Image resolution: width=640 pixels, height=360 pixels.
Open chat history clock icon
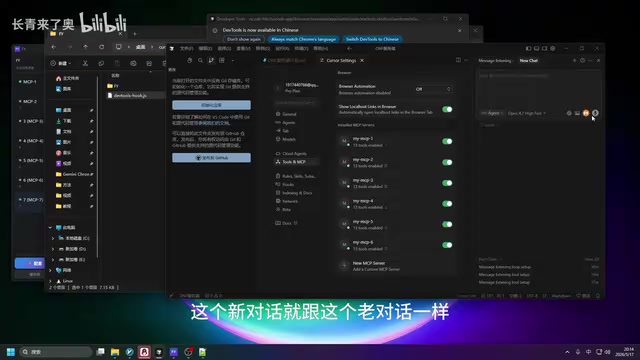(x=582, y=60)
